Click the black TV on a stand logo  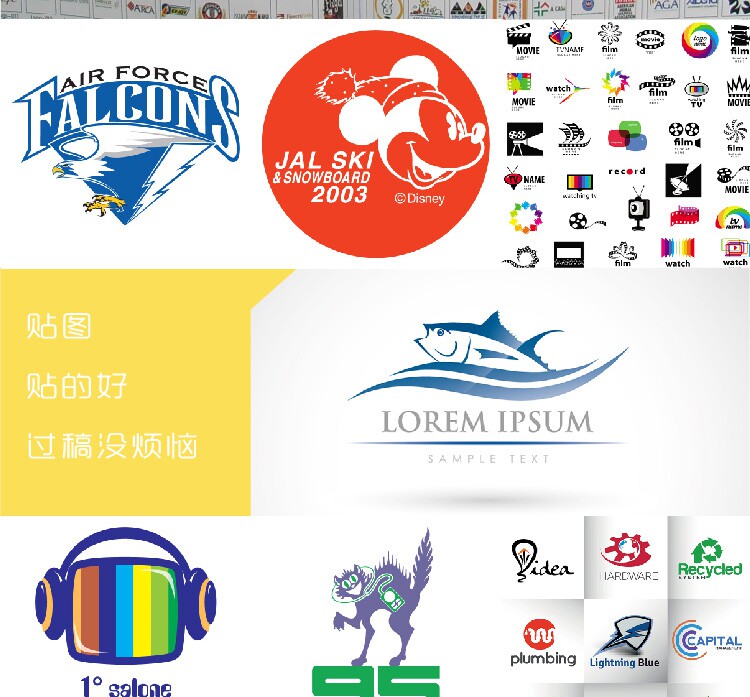pos(638,209)
